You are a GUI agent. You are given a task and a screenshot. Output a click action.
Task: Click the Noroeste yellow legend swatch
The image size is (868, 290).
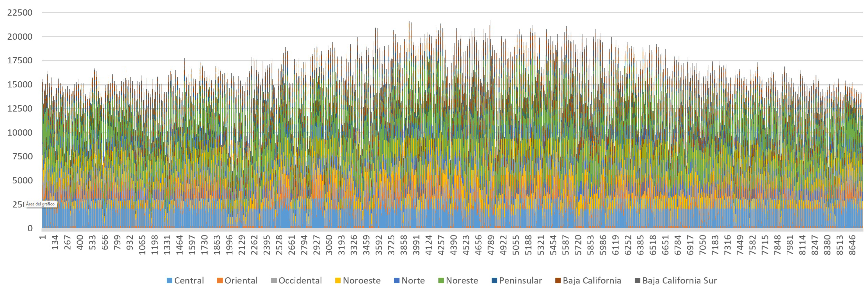[x=338, y=281]
